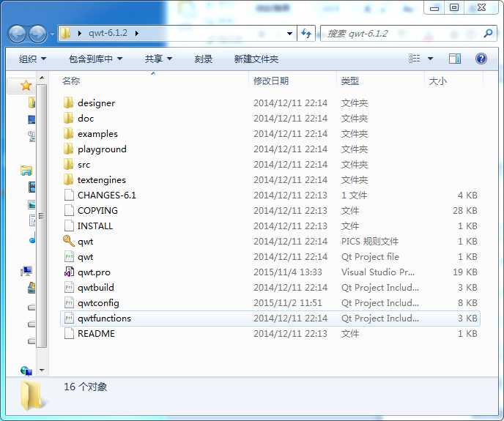Click the qwt.pro file name

click(x=94, y=272)
